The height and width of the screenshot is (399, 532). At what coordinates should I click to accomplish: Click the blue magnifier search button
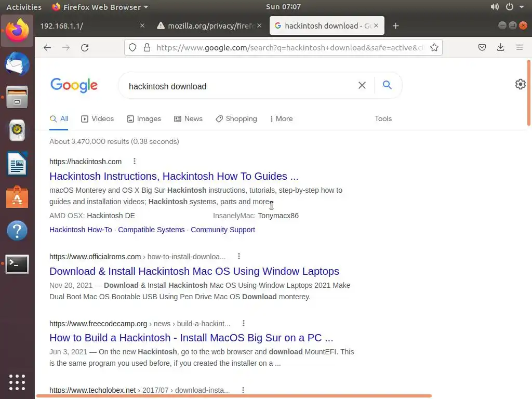pyautogui.click(x=387, y=85)
